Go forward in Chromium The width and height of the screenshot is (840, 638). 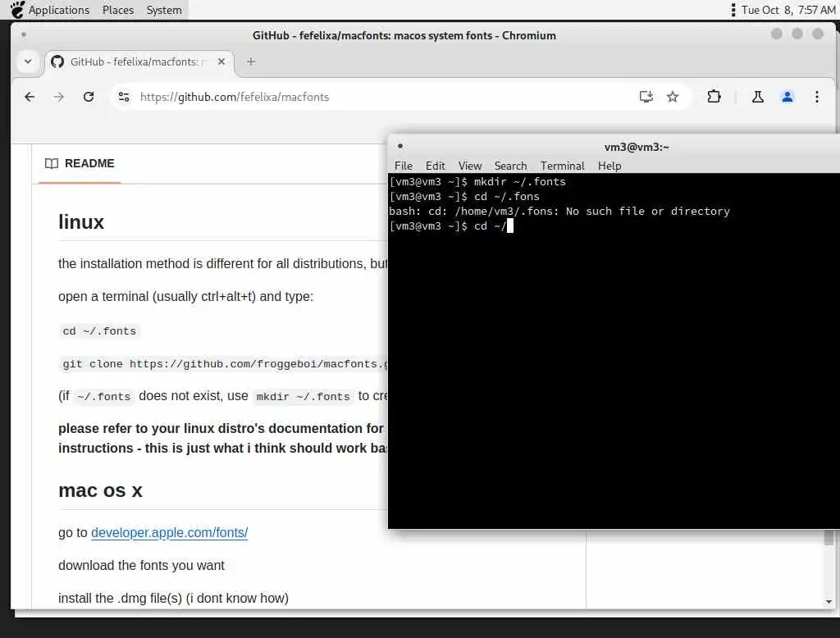[x=59, y=97]
